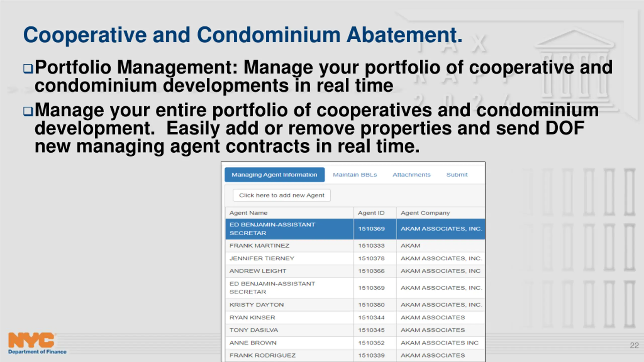Choose the ANNE BROWN agent row
Image resolution: width=644 pixels, height=362 pixels.
pyautogui.click(x=253, y=343)
